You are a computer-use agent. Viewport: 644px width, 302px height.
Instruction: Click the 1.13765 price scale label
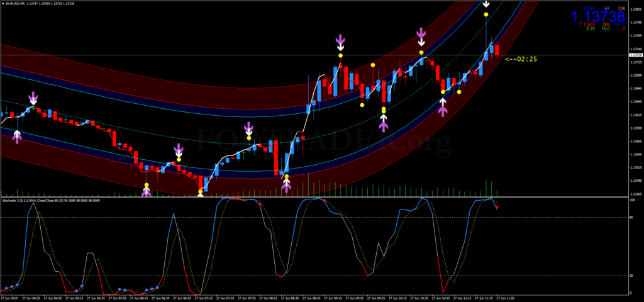[636, 36]
